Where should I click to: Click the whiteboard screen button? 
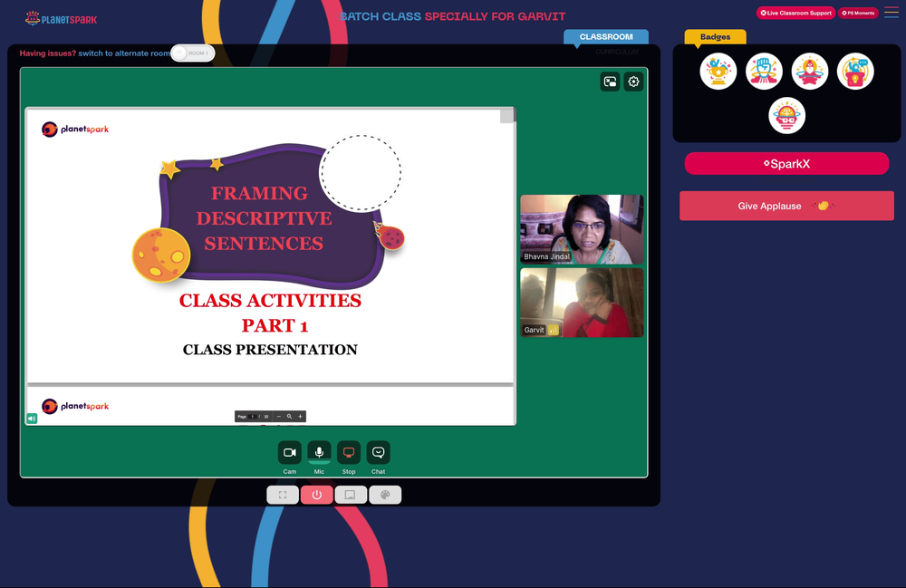point(351,495)
